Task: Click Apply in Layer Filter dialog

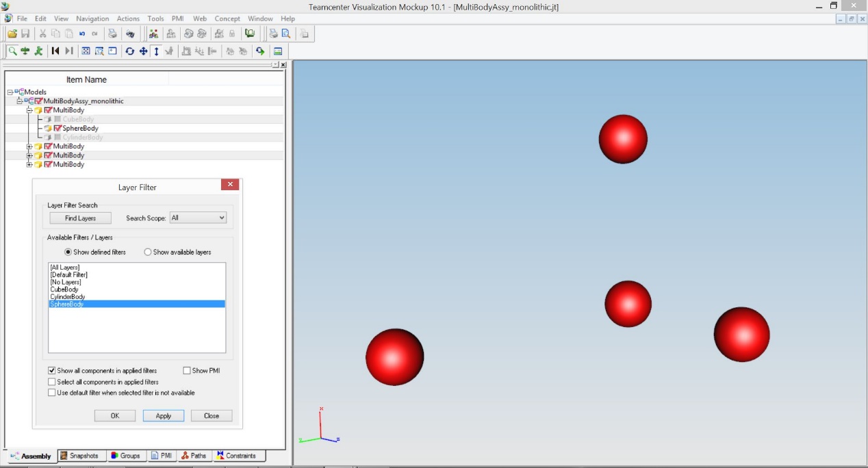Action: (x=164, y=416)
